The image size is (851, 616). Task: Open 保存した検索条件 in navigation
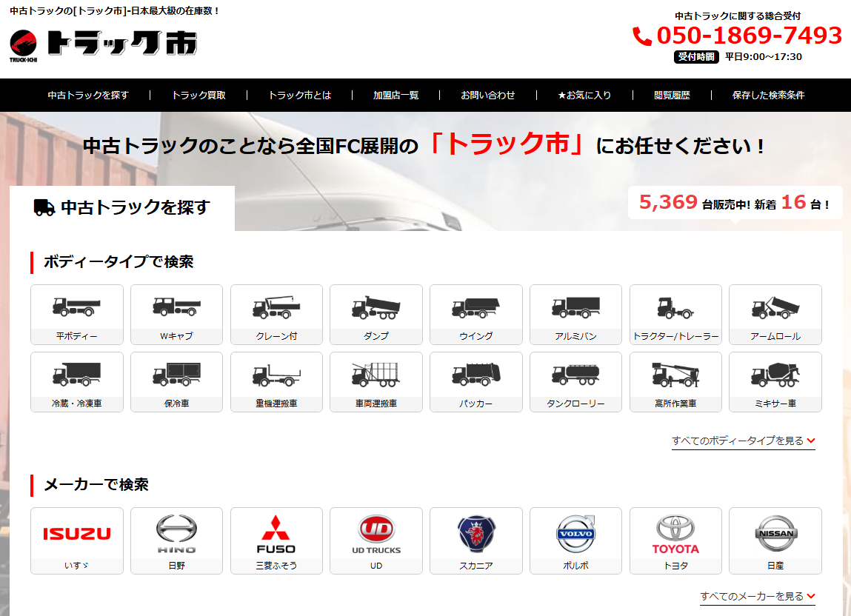coord(768,95)
